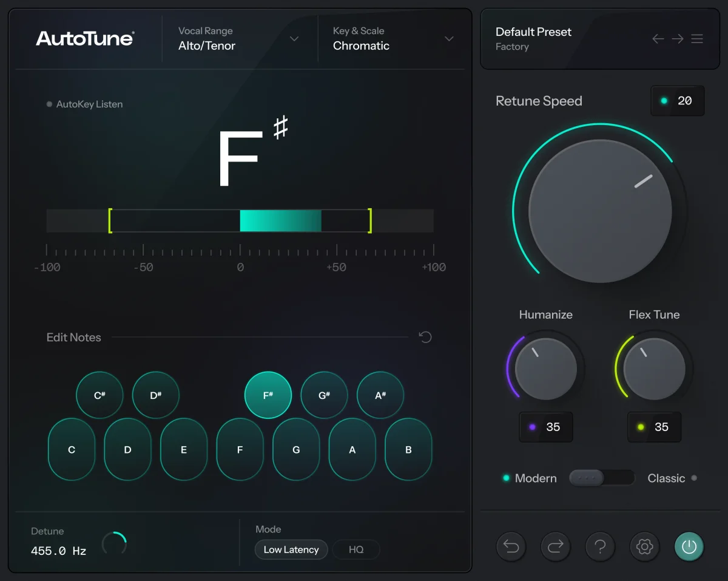The width and height of the screenshot is (728, 581).
Task: Click the Flex Tune knob
Action: [x=655, y=369]
